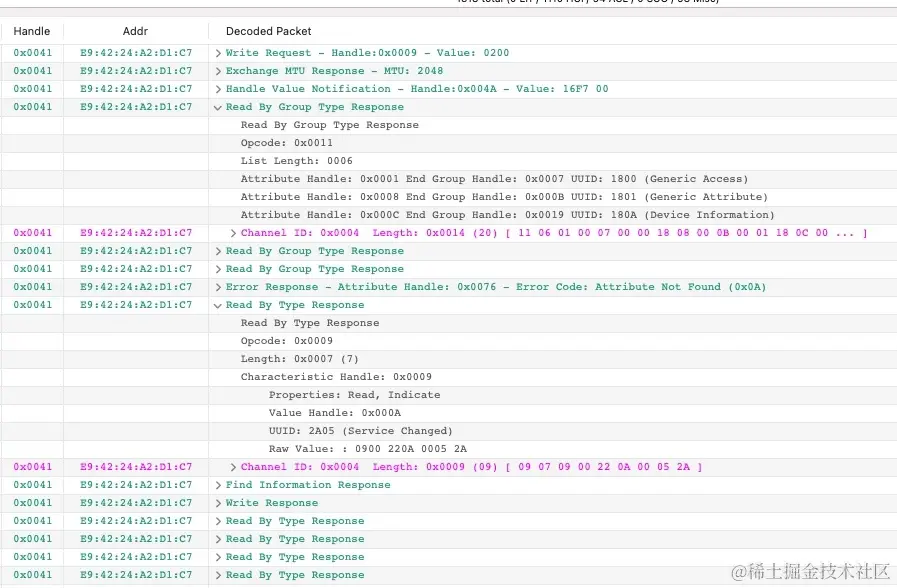This screenshot has height=588, width=897.
Task: Select 'Characteristic Handle: 0x0009' line
Action: click(336, 377)
